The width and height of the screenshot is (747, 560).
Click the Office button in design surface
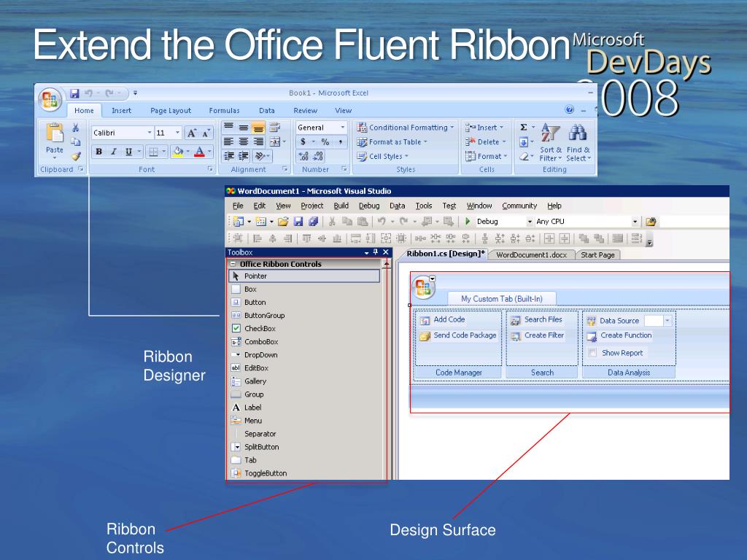tap(423, 287)
